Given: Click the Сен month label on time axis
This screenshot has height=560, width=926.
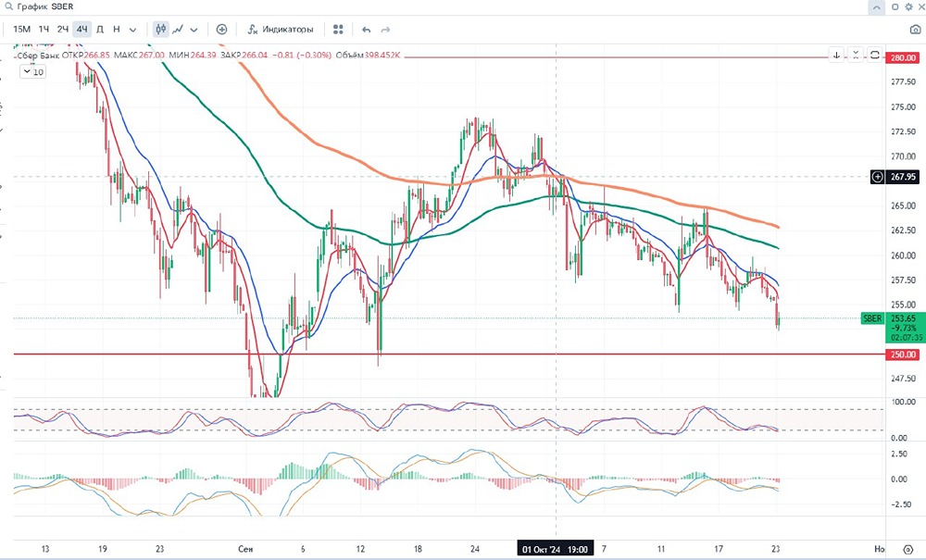Looking at the screenshot, I should pos(245,549).
